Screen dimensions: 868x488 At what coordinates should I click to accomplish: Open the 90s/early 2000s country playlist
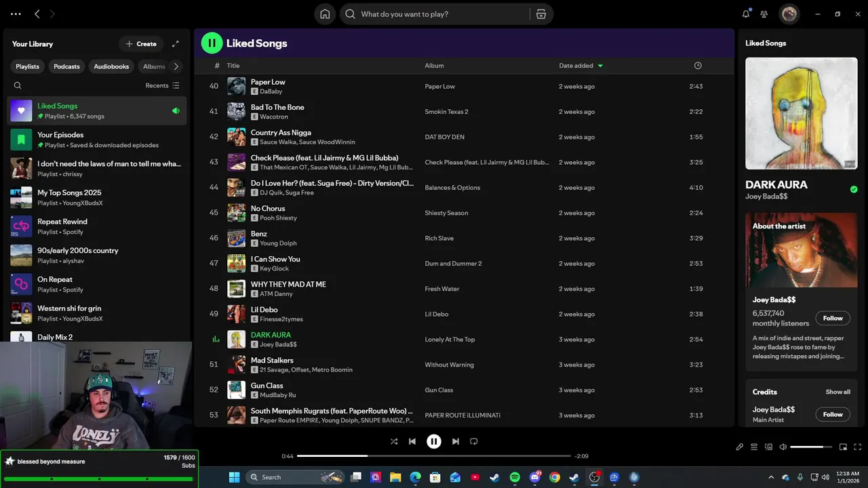96,256
